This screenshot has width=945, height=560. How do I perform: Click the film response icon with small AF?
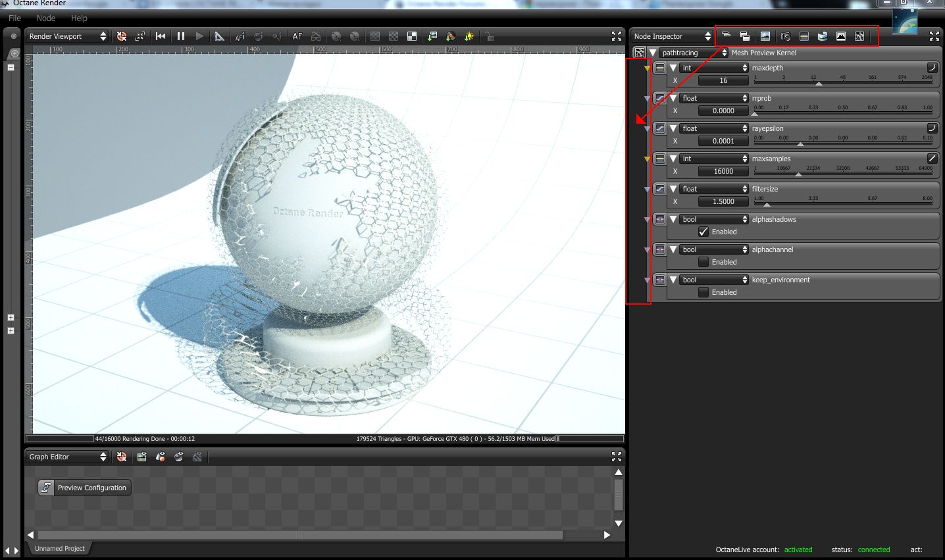point(240,36)
